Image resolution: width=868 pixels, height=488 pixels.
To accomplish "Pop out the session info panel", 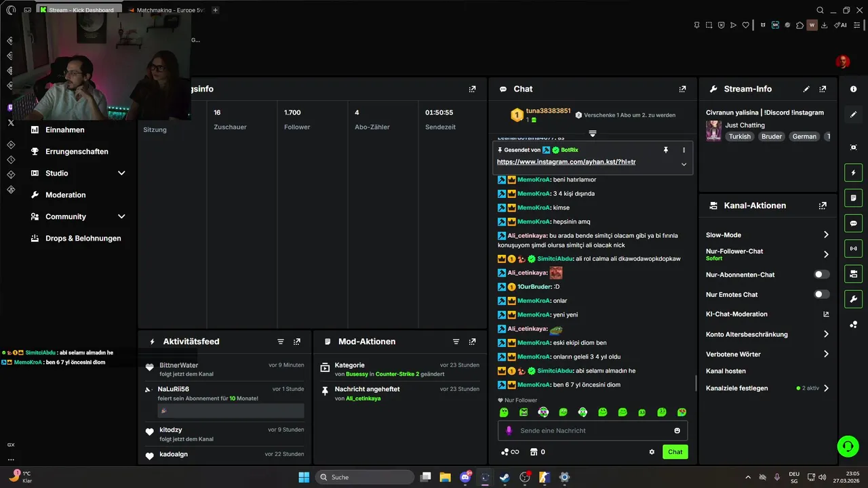I will point(472,89).
